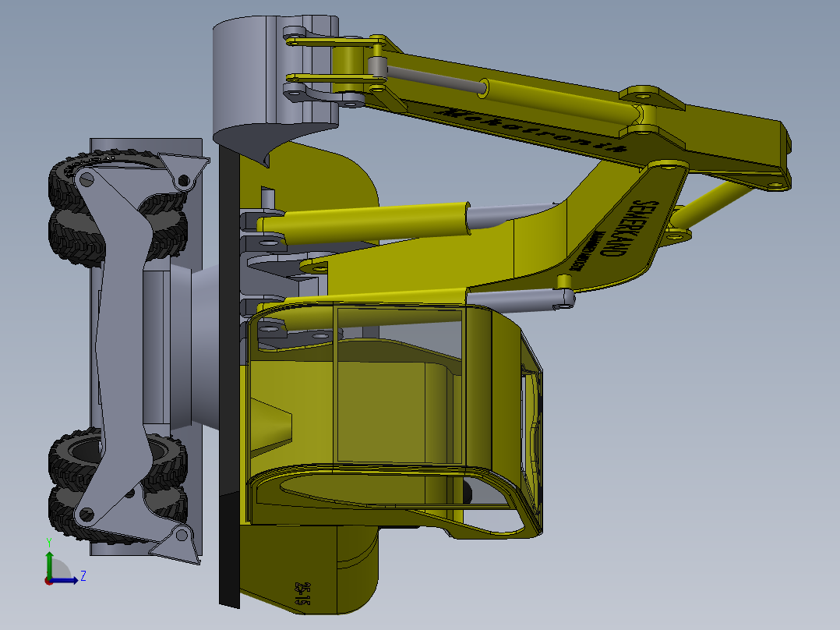Select the red origin of the orientation triad
840x630 pixels.
[49, 581]
